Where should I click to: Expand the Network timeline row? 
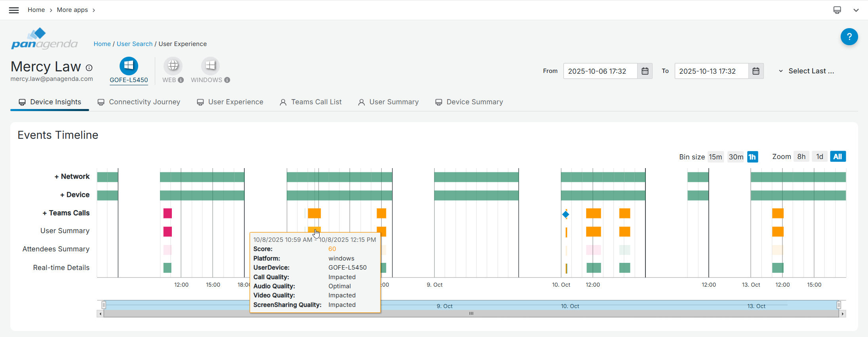coord(72,176)
